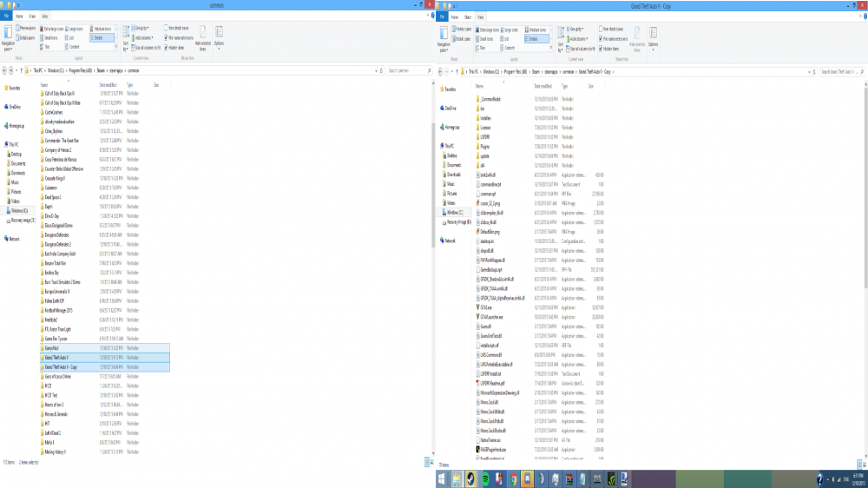Select Grand Theft Auto V - Copy folder in common window

pos(105,366)
